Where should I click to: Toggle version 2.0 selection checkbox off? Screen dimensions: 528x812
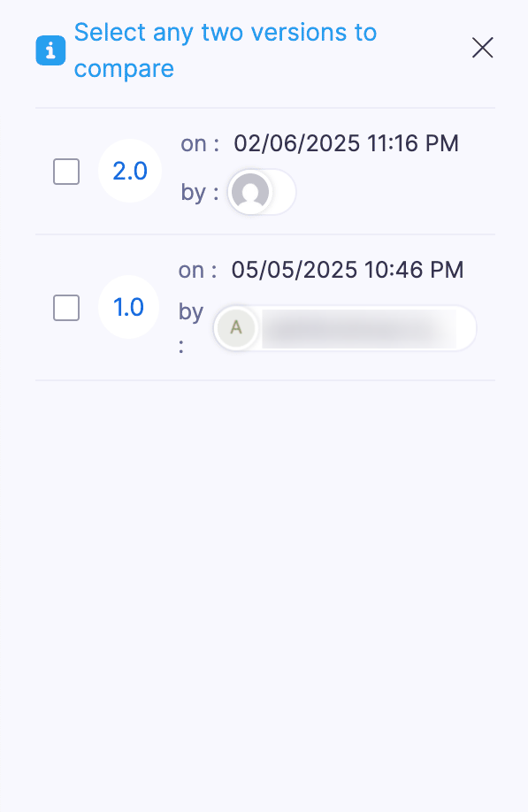pos(65,171)
